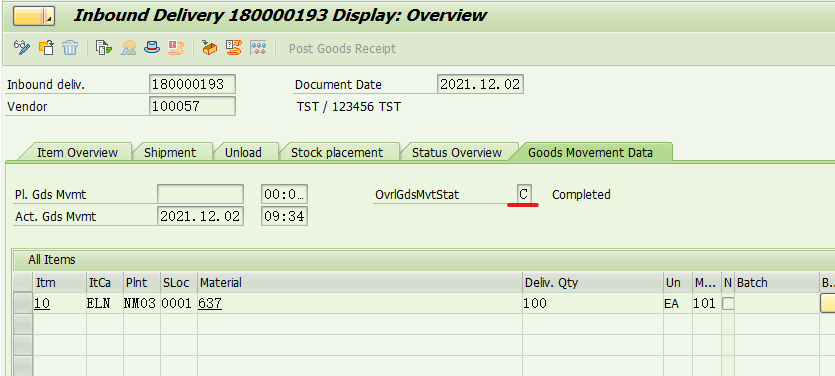The height and width of the screenshot is (376, 835).
Task: Click the Post Goods Receipt button
Action: click(x=342, y=48)
